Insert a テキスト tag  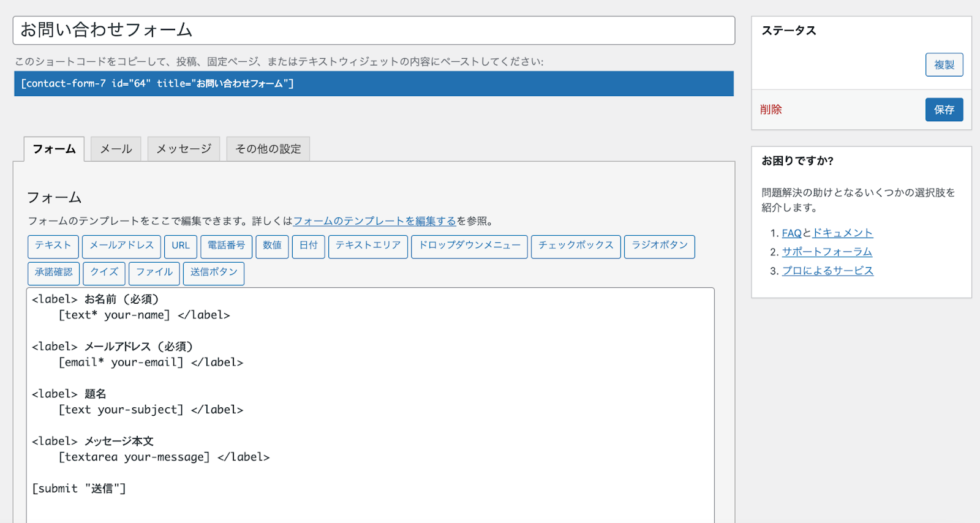[x=53, y=246]
